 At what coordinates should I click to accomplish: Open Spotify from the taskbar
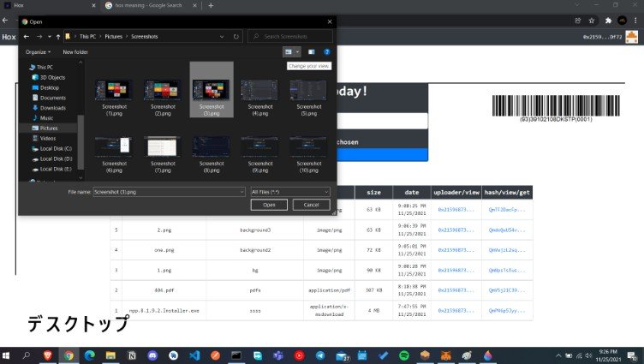pyautogui.click(x=403, y=355)
